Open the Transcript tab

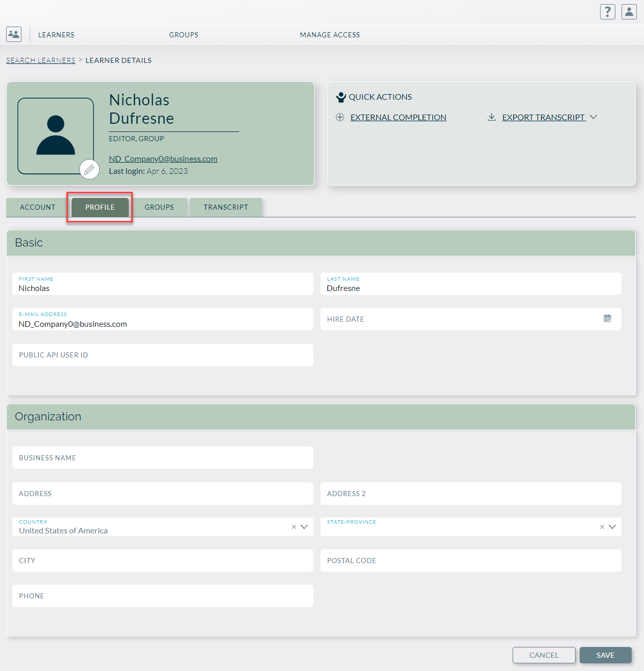click(226, 207)
